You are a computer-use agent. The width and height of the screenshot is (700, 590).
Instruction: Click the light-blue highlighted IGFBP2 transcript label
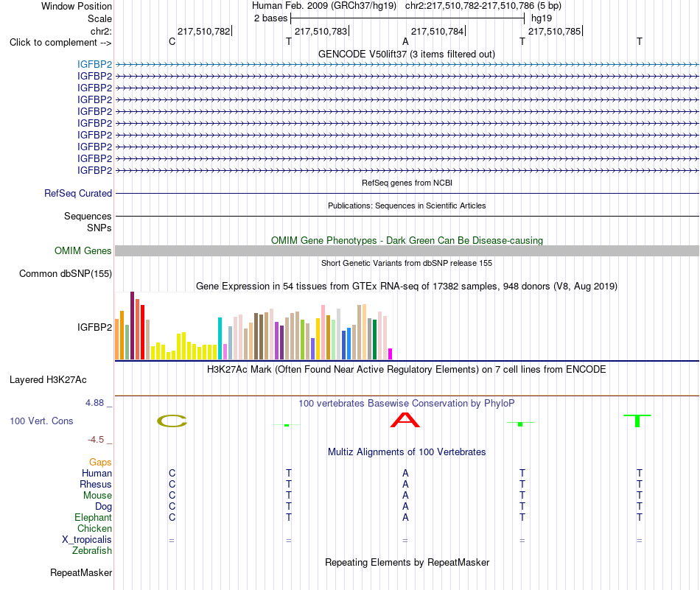[94, 64]
